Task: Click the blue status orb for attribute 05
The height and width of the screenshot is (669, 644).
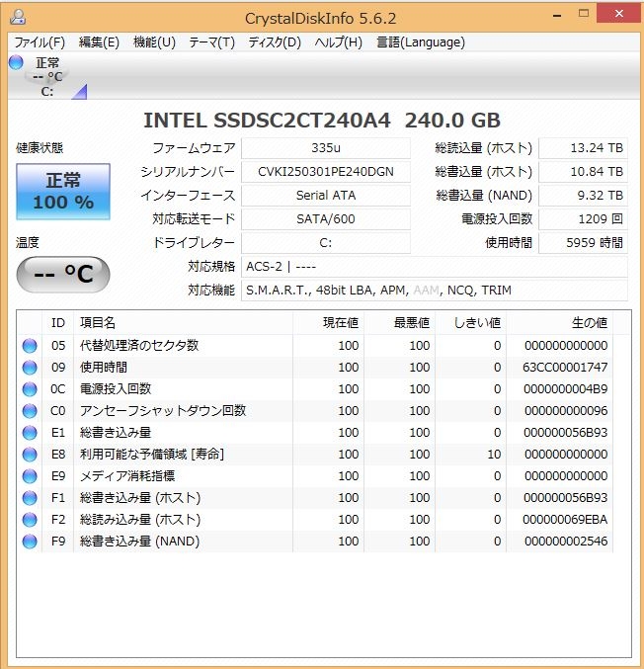Action: point(29,346)
